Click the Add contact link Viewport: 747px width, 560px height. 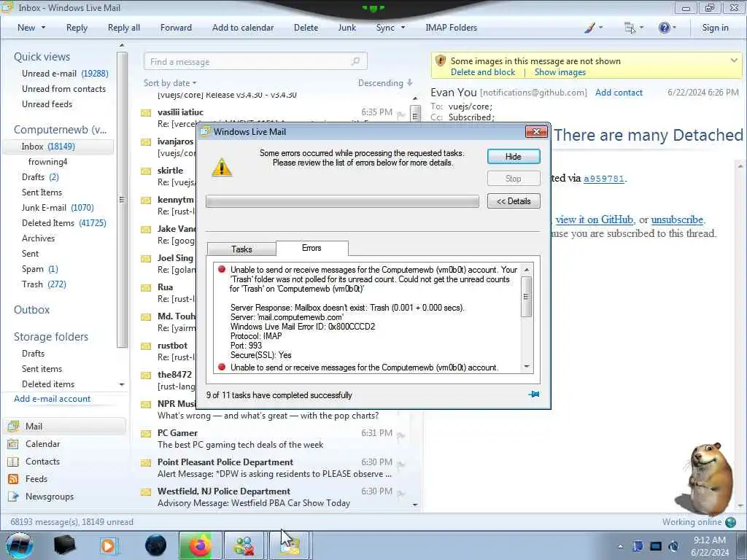coord(619,93)
